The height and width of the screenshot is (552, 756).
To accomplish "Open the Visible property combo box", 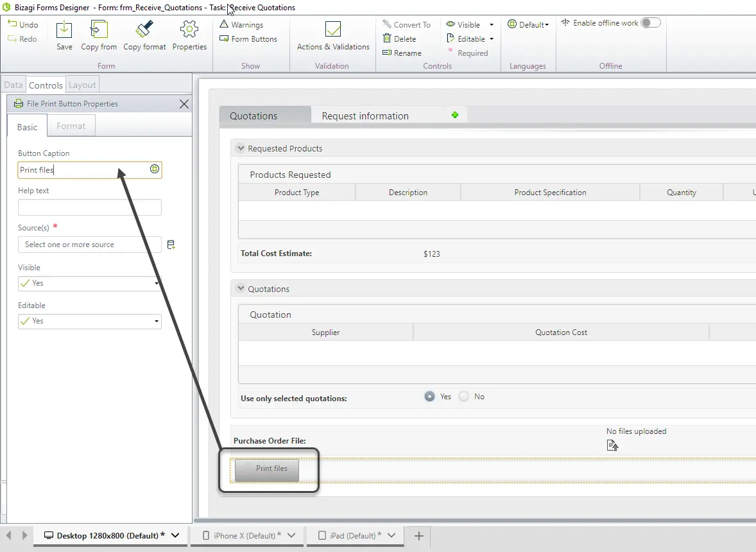I will (90, 284).
